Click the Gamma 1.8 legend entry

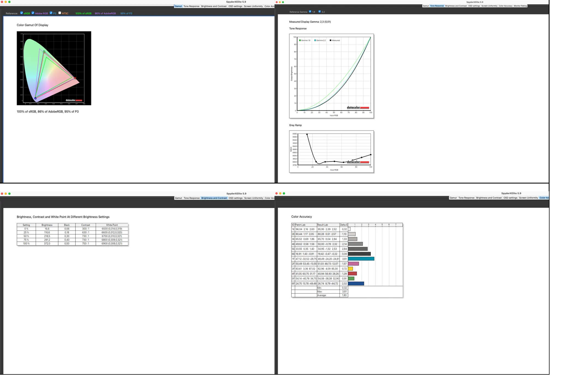305,40
